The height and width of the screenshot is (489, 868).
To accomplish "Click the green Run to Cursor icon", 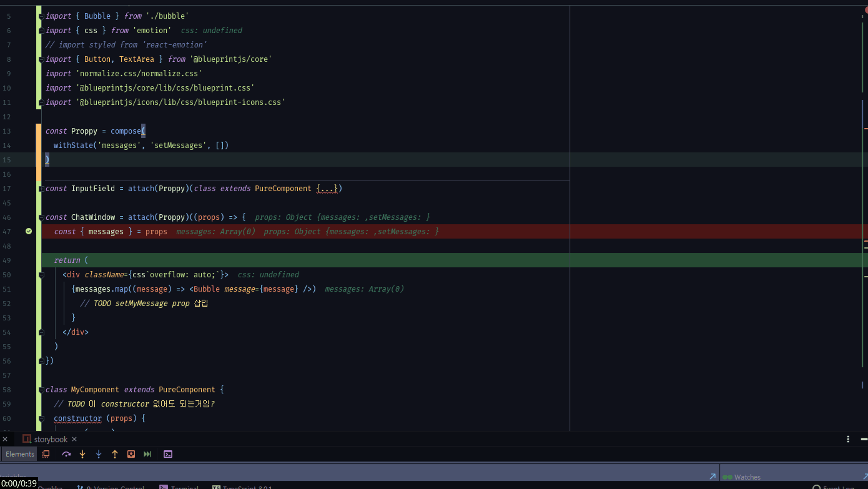I will pos(147,454).
